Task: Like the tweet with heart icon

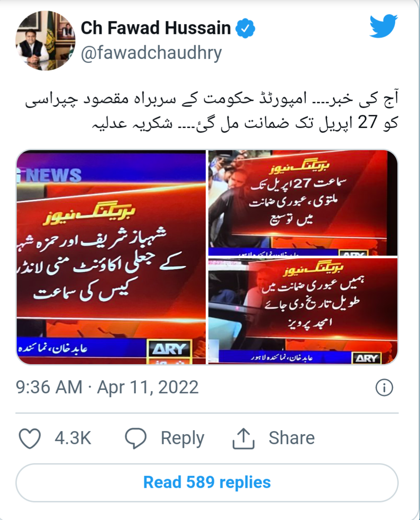Action: (30, 438)
